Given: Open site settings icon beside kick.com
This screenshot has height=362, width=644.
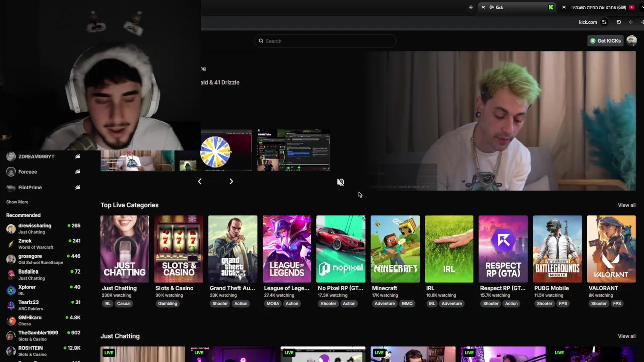Looking at the screenshot, I should coord(604,22).
